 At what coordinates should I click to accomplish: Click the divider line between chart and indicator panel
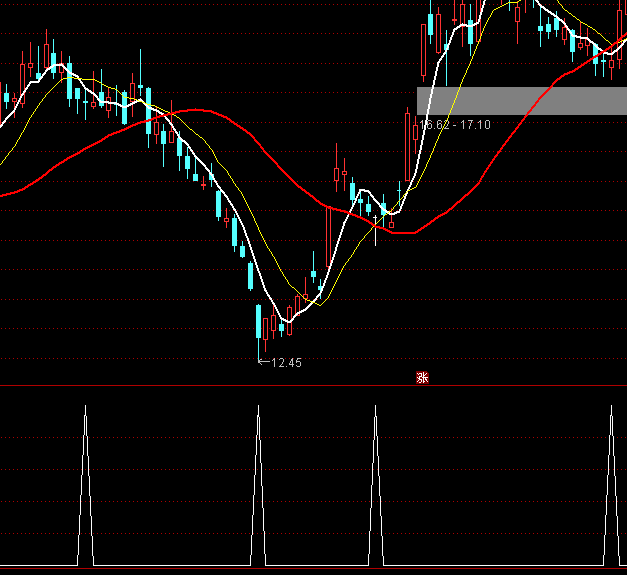(313, 386)
